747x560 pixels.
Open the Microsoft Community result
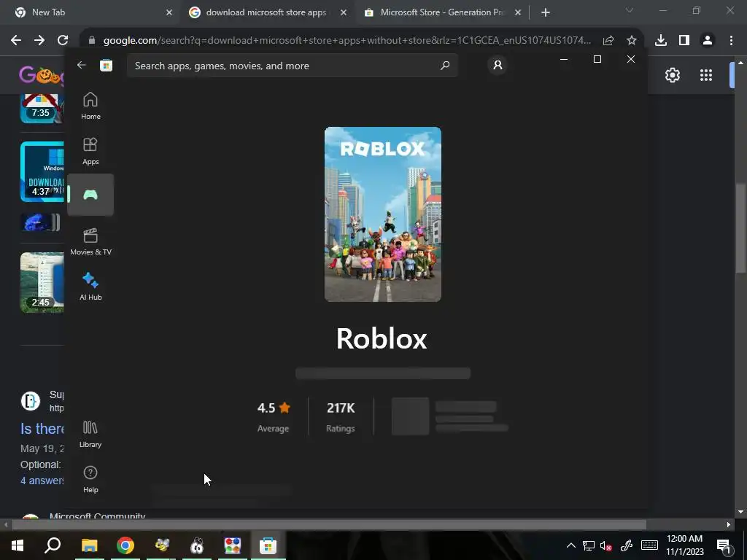click(x=97, y=516)
